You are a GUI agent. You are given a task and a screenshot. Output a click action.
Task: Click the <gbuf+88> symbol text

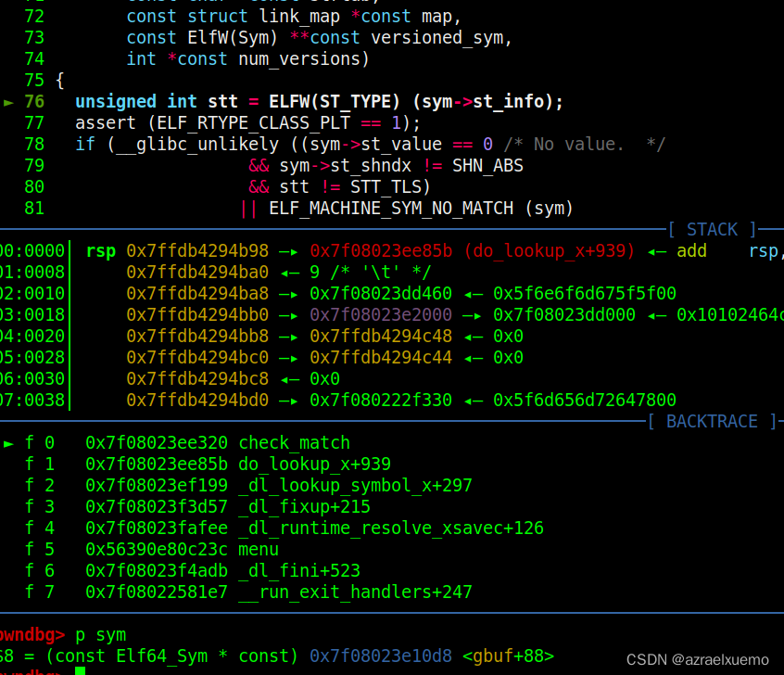509,656
